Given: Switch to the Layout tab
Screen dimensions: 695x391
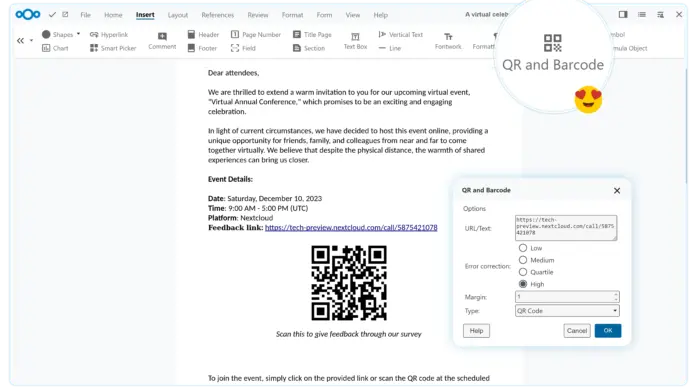Looking at the screenshot, I should coord(178,15).
